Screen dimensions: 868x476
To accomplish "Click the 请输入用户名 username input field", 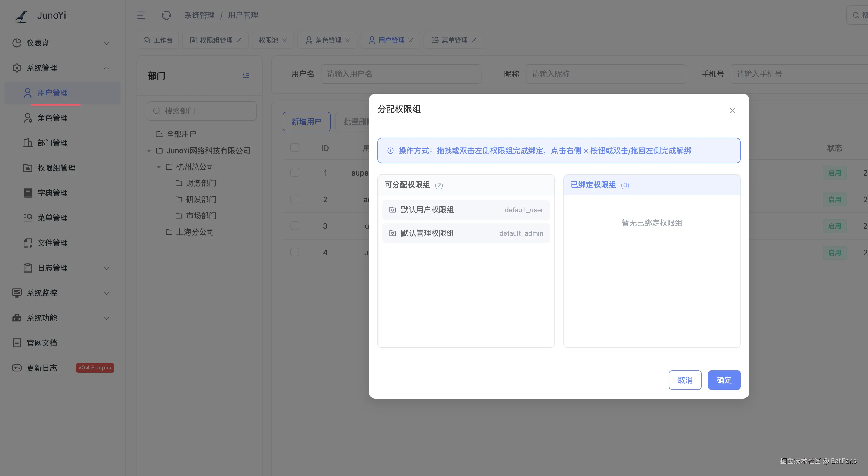I will (x=401, y=74).
